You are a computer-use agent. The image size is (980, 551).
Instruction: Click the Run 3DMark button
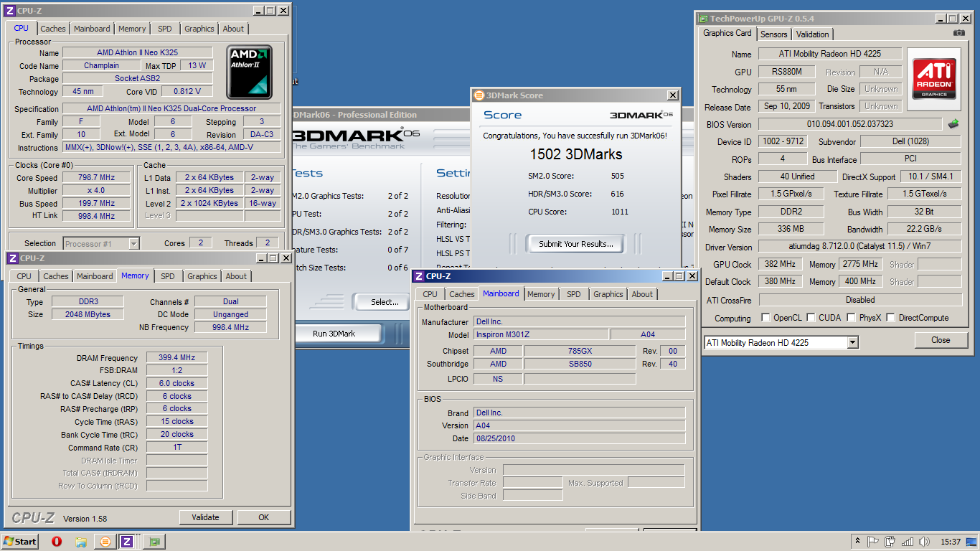coord(334,334)
